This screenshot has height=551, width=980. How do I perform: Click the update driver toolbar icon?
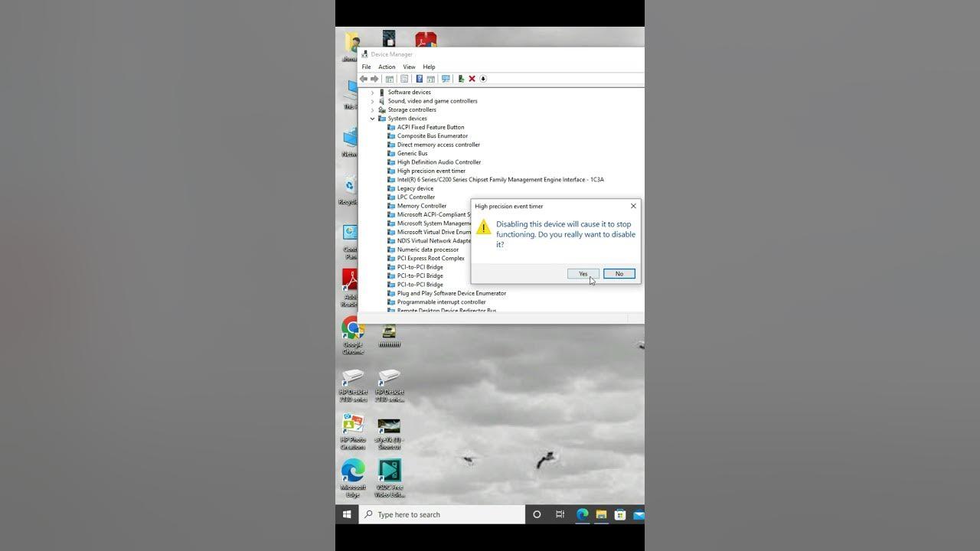(x=461, y=79)
